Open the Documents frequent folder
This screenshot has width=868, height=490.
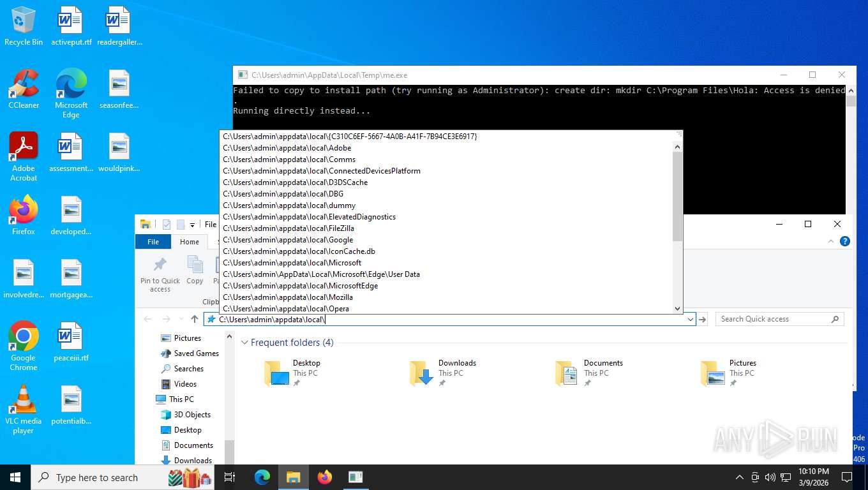588,373
